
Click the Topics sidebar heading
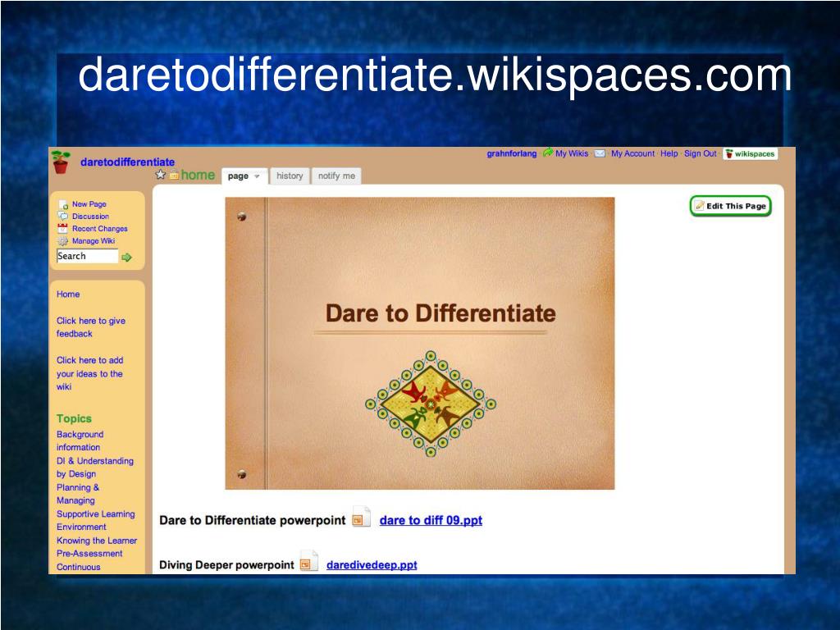pyautogui.click(x=74, y=418)
